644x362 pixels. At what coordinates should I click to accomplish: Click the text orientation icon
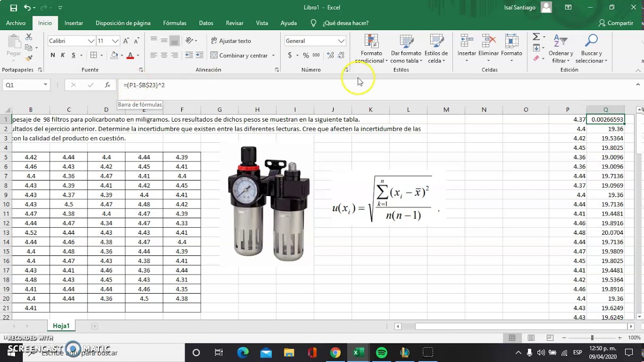(x=189, y=41)
